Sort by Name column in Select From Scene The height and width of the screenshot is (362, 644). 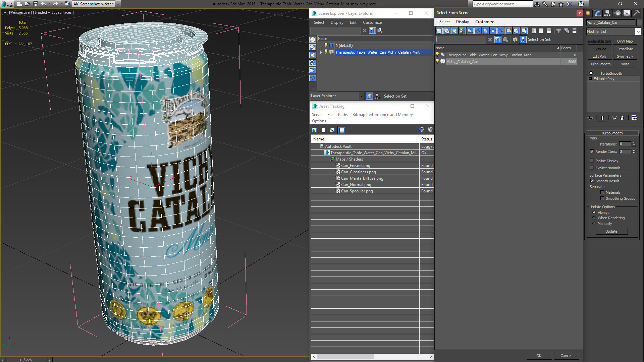(x=497, y=48)
